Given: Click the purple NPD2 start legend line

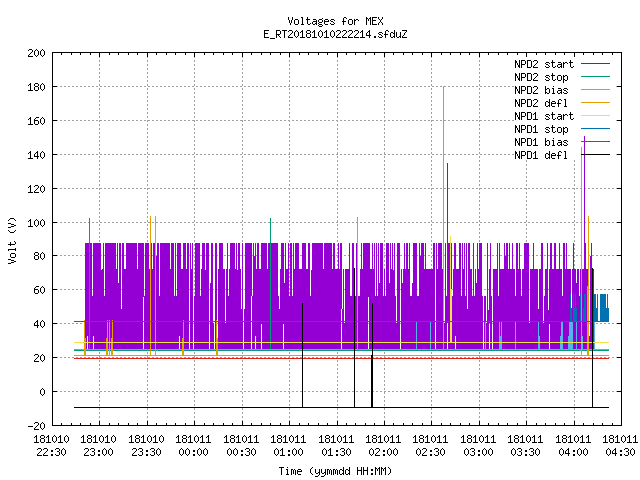Looking at the screenshot, I should pos(595,64).
